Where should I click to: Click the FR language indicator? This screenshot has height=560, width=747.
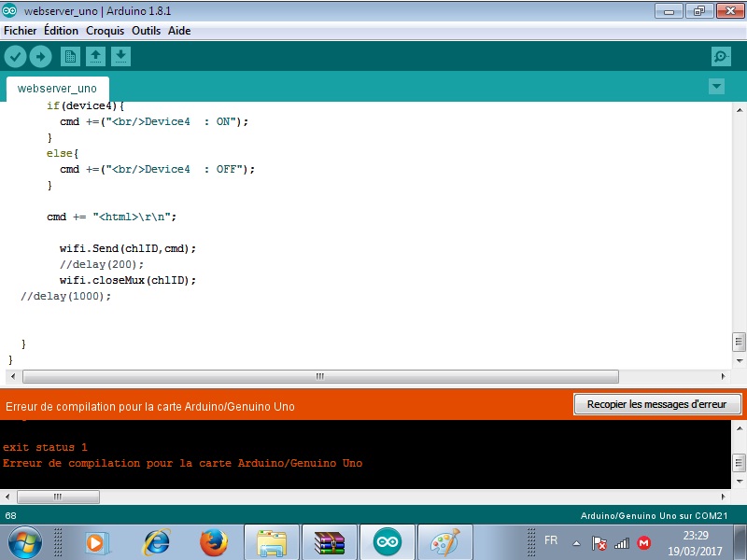click(551, 540)
